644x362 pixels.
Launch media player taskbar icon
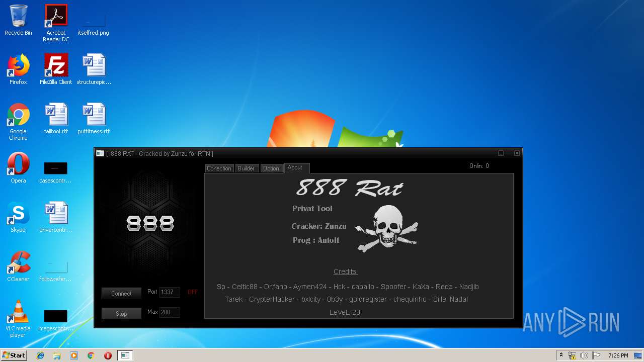pos(74,355)
